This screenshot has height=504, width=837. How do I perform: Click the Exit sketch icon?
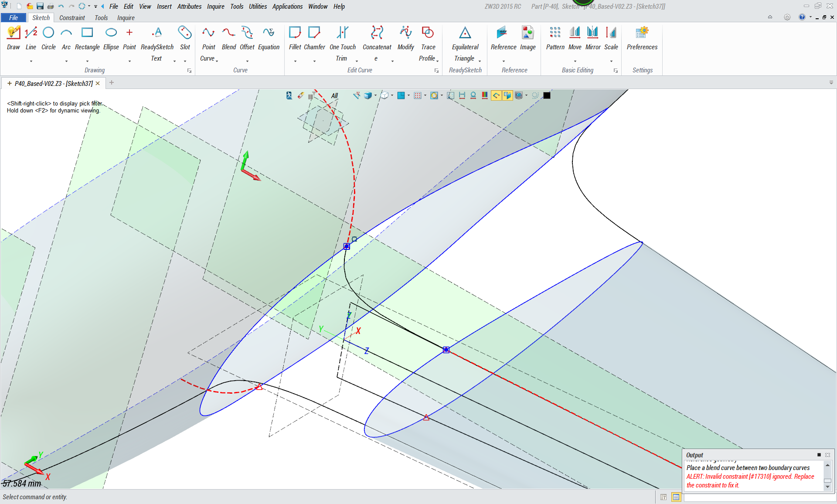click(289, 95)
